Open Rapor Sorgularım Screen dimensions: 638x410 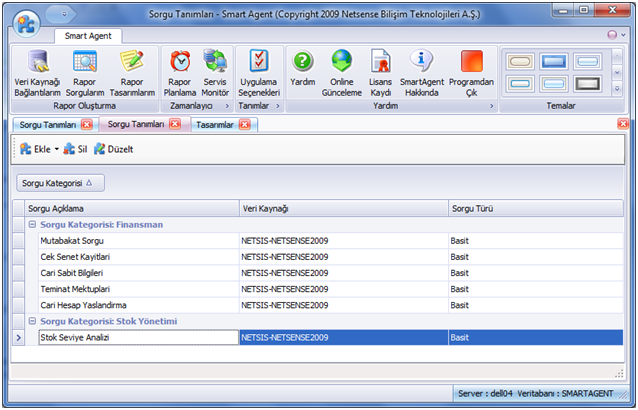pos(85,74)
